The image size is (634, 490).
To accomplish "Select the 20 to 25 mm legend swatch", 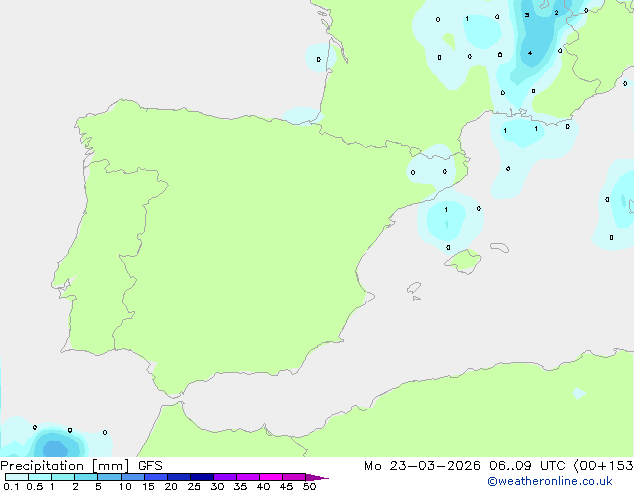I will pyautogui.click(x=178, y=477).
